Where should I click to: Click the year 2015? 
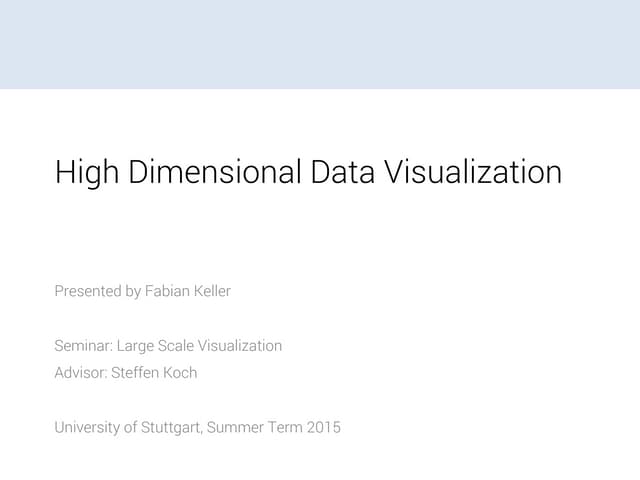pos(323,428)
